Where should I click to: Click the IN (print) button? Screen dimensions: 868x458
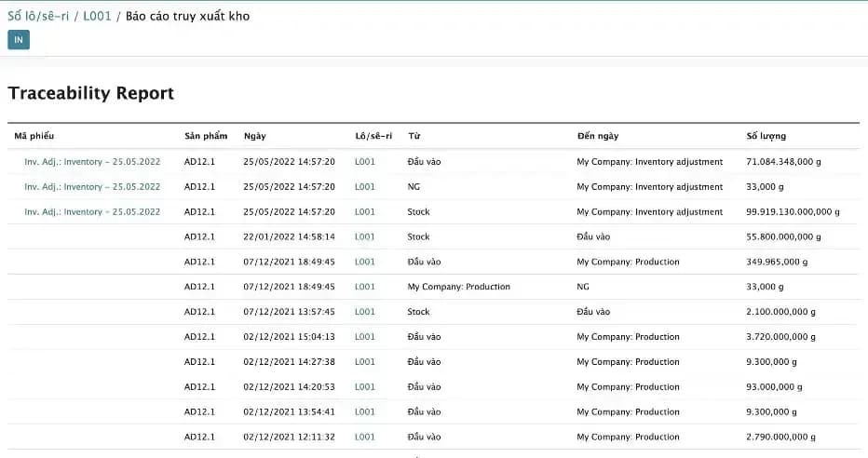point(19,40)
